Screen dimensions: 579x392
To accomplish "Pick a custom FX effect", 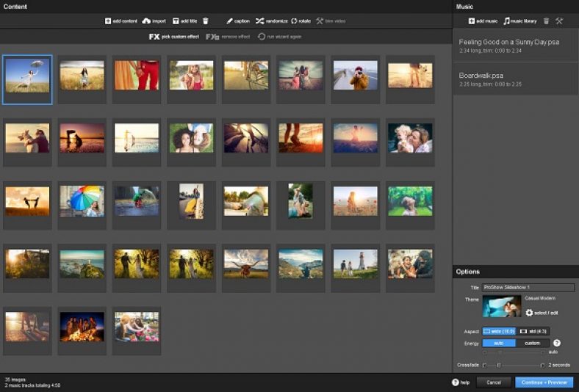I will point(154,36).
